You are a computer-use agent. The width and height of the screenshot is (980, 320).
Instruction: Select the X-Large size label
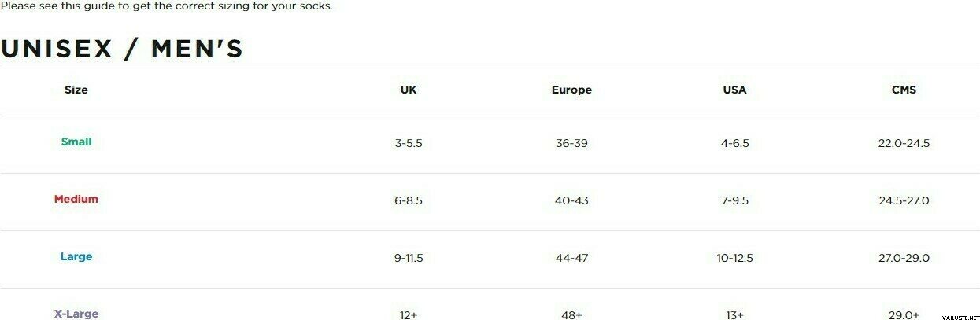pyautogui.click(x=76, y=314)
